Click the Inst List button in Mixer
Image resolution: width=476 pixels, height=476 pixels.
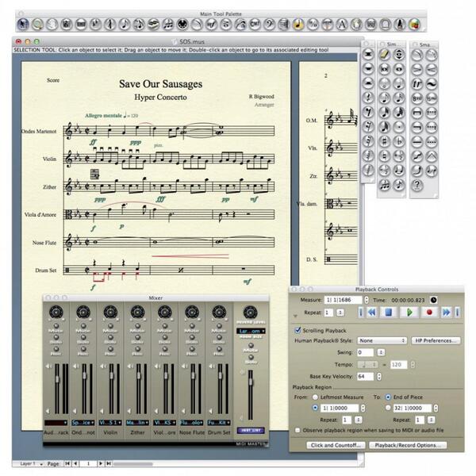(x=251, y=430)
